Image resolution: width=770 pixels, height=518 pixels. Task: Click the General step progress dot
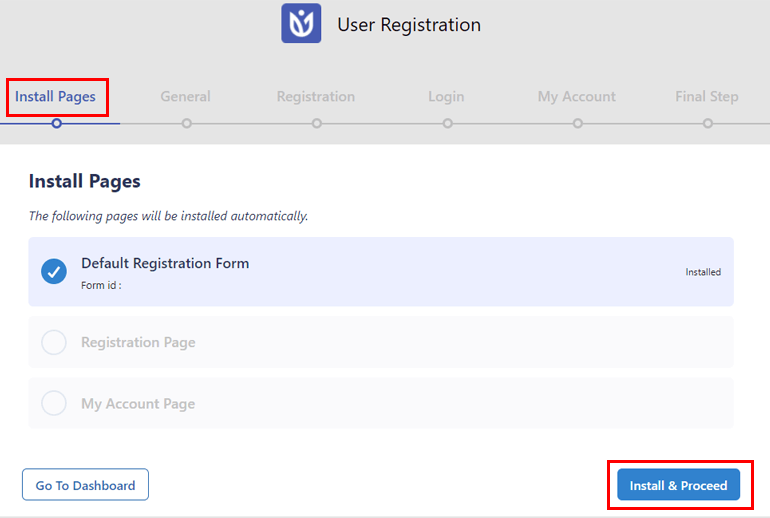187,123
